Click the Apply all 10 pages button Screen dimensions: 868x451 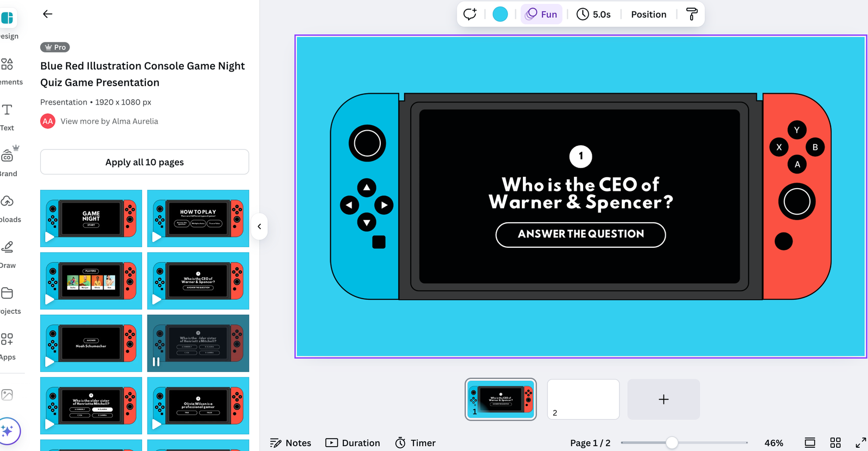(144, 162)
